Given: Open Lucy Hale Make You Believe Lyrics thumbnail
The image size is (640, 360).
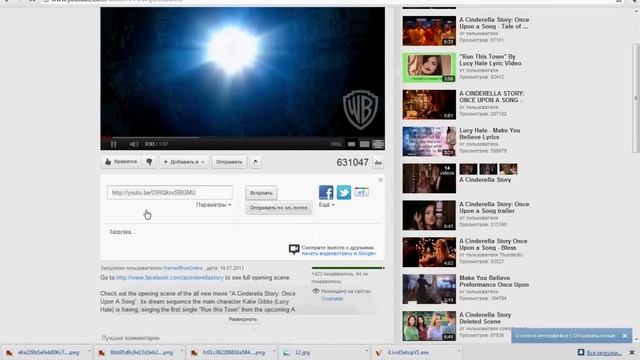Looking at the screenshot, I should [x=429, y=141].
